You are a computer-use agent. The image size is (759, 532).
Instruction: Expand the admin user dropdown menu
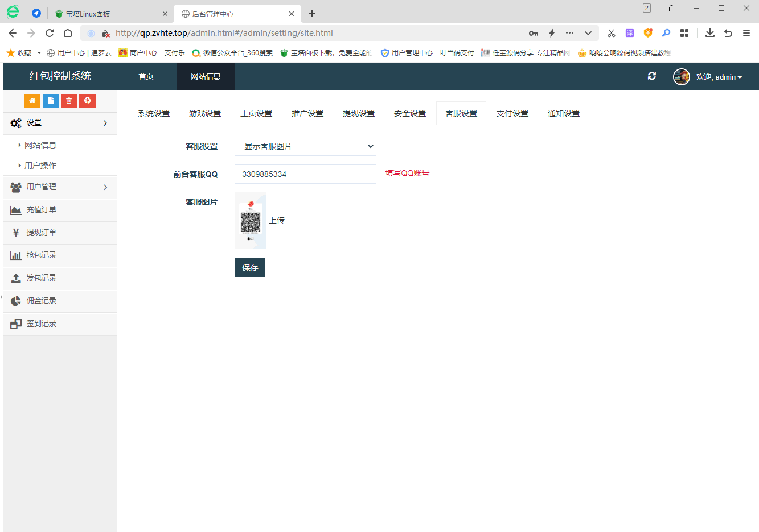(719, 77)
